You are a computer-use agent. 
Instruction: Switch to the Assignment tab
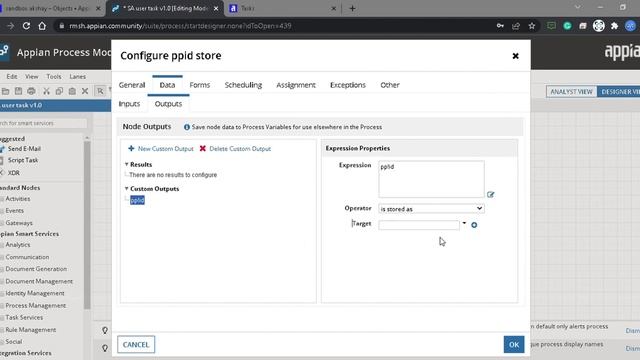point(296,85)
